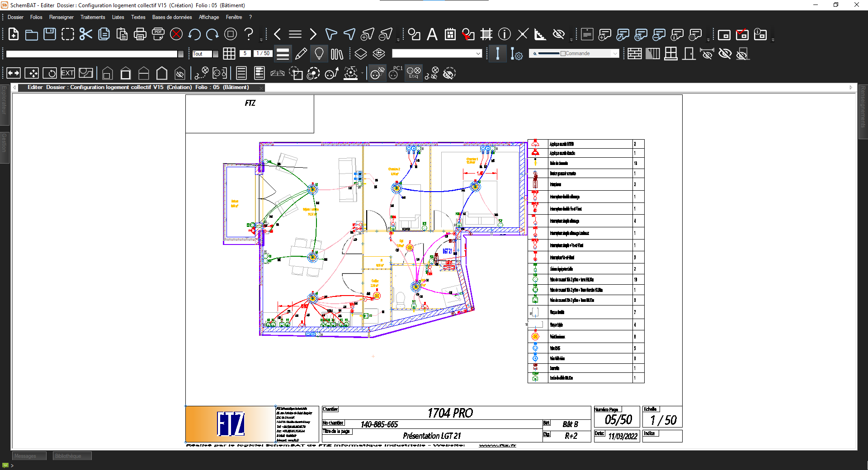Click the 1 / 50 scale field
Viewport: 868px width, 470px height.
(x=263, y=53)
